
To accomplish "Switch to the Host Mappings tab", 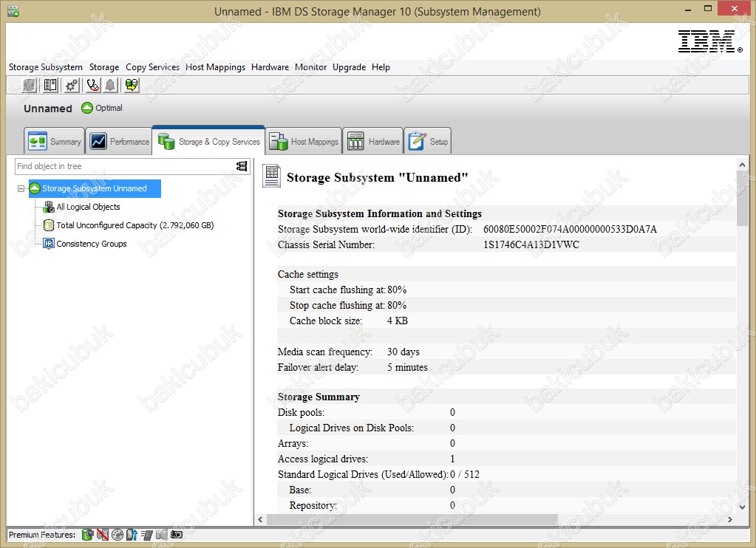I will coord(304,141).
